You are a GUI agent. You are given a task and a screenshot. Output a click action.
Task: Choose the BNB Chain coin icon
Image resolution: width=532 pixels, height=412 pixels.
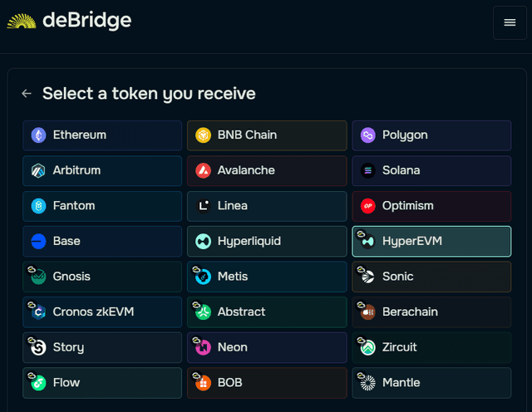[203, 135]
